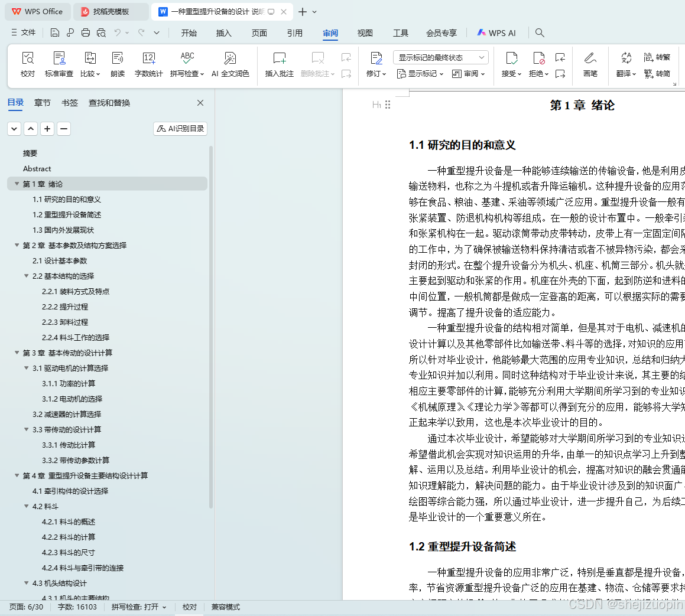Click the navigation pane vertical scrollbar
The height and width of the screenshot is (616, 685).
[211, 327]
